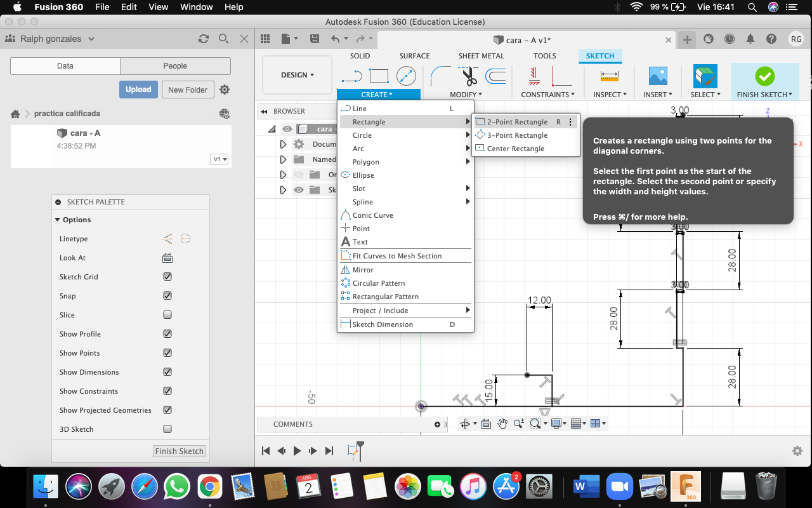Enable the Slice checkbox
This screenshot has width=812, height=508.
tap(167, 315)
